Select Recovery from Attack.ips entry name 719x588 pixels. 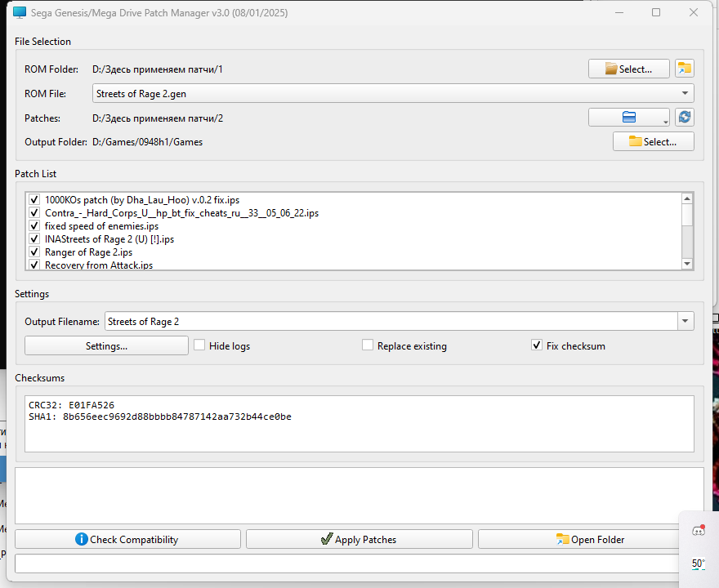pyautogui.click(x=99, y=265)
